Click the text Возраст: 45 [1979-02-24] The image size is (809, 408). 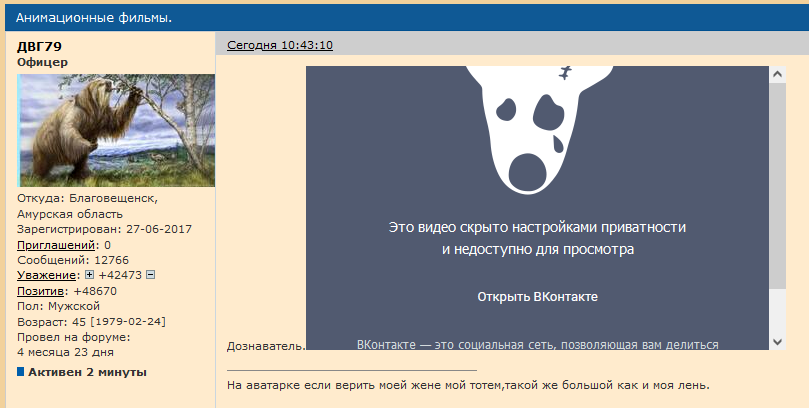pyautogui.click(x=91, y=322)
